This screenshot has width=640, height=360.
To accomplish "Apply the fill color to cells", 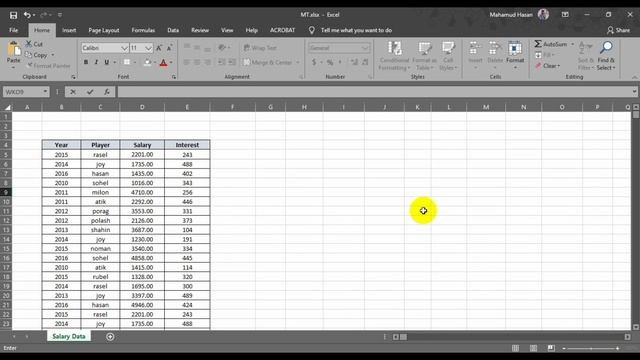I will 147,62.
